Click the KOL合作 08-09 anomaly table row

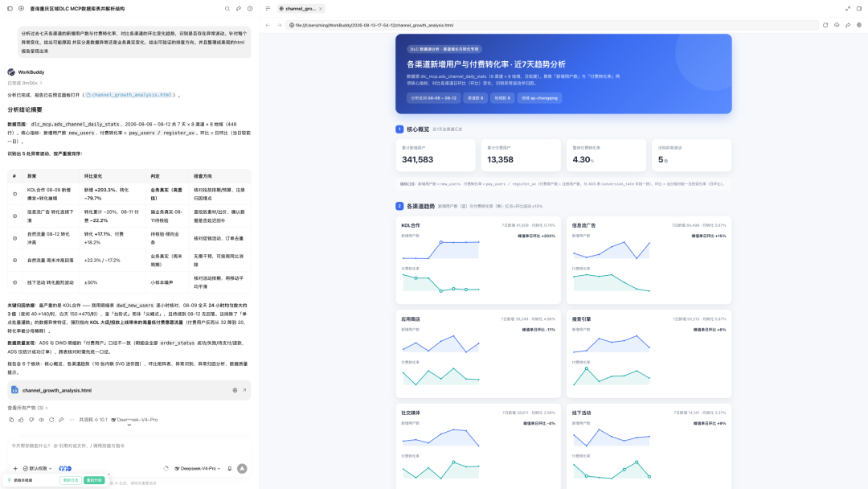click(129, 194)
